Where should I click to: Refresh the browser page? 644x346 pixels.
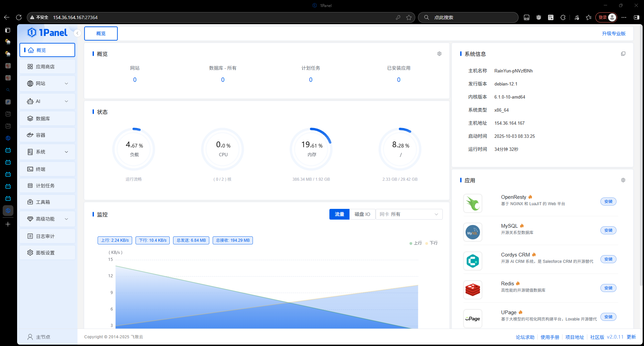pyautogui.click(x=19, y=17)
